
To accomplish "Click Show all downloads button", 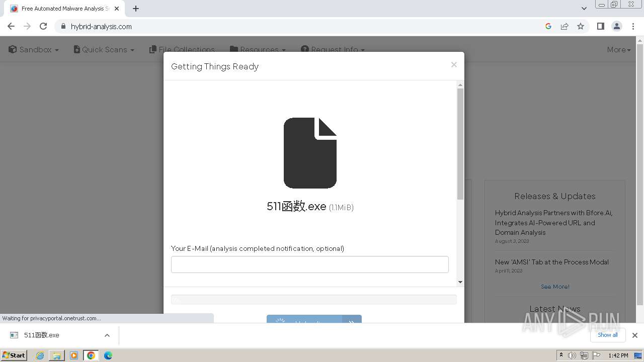I will tap(608, 335).
